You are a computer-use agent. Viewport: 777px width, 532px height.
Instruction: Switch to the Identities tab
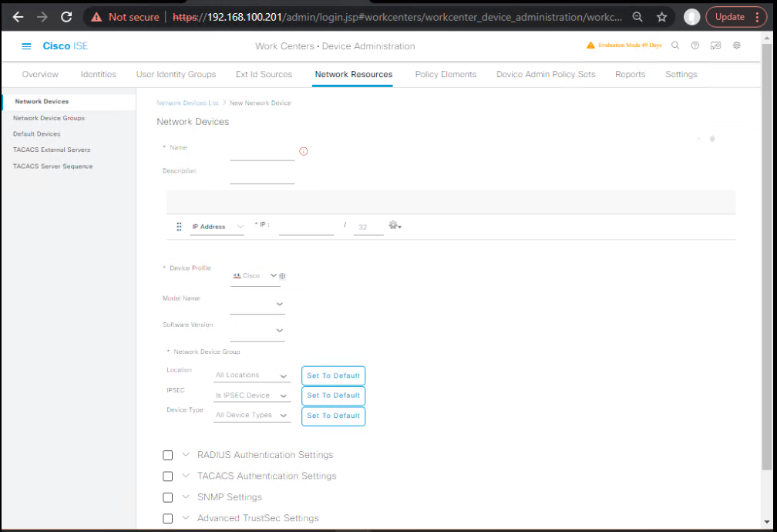[x=98, y=74]
